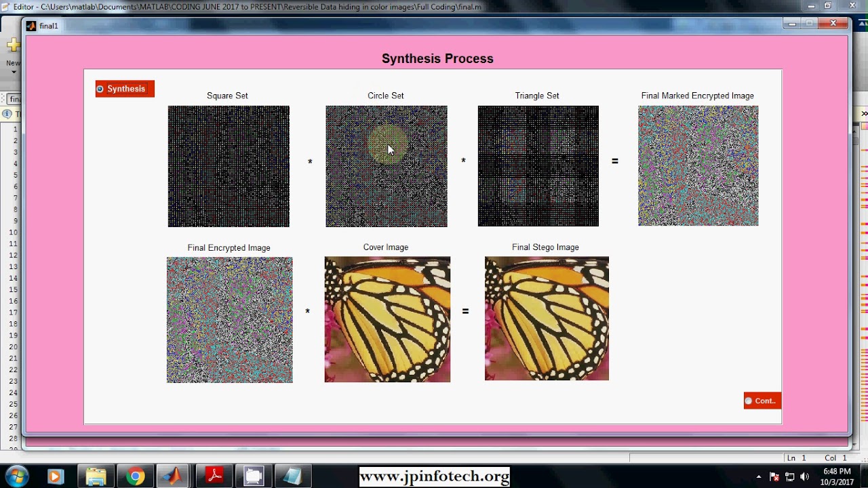The image size is (868, 488).
Task: Click the 'Col 1' status bar entry
Action: tap(835, 458)
